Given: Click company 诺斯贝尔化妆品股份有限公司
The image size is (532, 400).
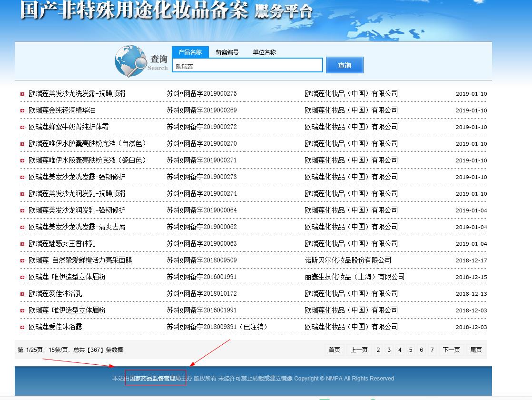Looking at the screenshot, I should pos(348,260).
